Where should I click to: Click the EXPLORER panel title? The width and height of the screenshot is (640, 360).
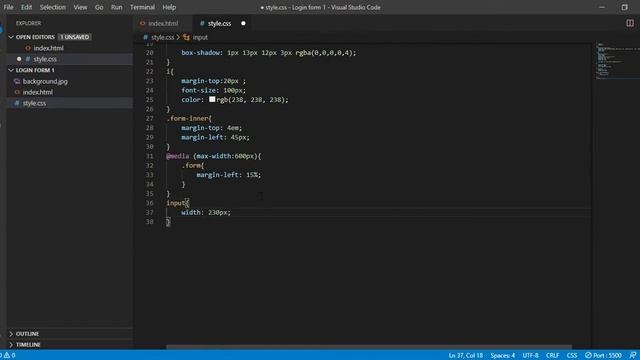click(28, 23)
